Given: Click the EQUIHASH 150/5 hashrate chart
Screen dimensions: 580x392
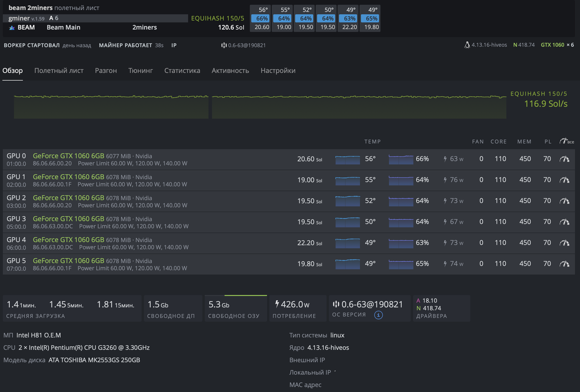Looking at the screenshot, I should 260,106.
